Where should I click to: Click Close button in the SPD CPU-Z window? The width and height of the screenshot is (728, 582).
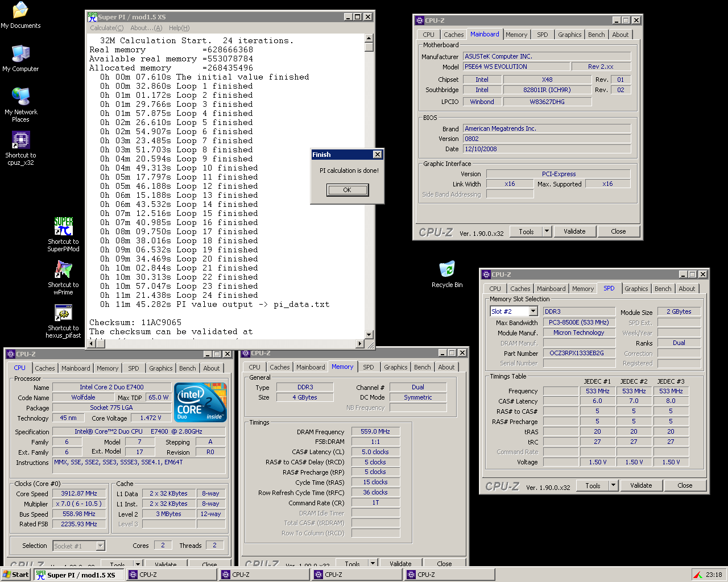coord(685,485)
